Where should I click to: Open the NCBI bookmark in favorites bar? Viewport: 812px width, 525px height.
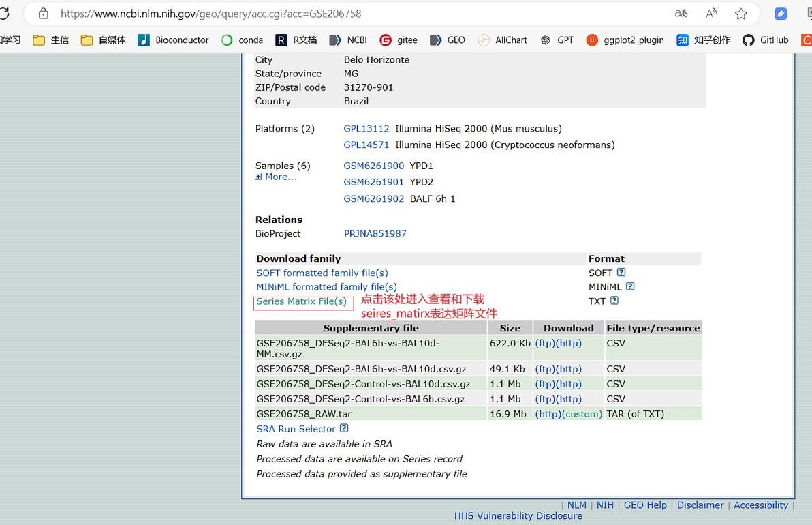click(348, 40)
